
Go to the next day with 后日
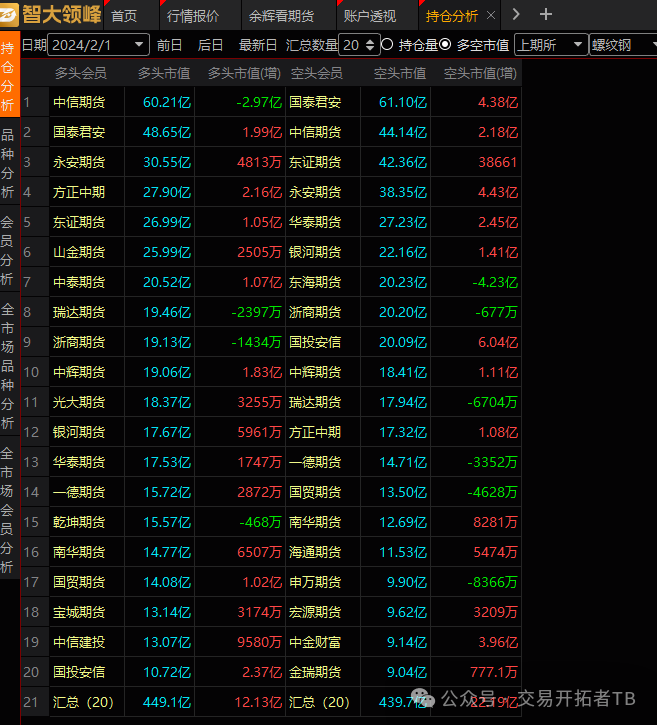point(210,45)
